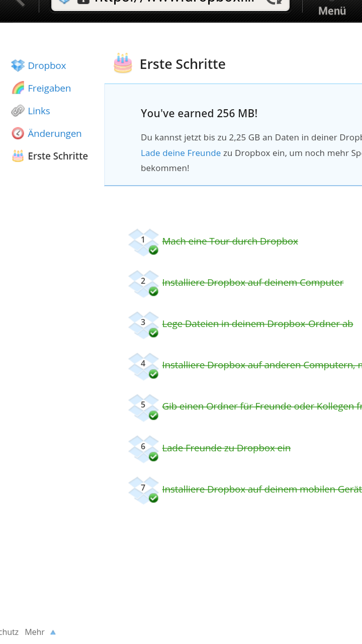Open Änderungen in the sidebar

54,133
